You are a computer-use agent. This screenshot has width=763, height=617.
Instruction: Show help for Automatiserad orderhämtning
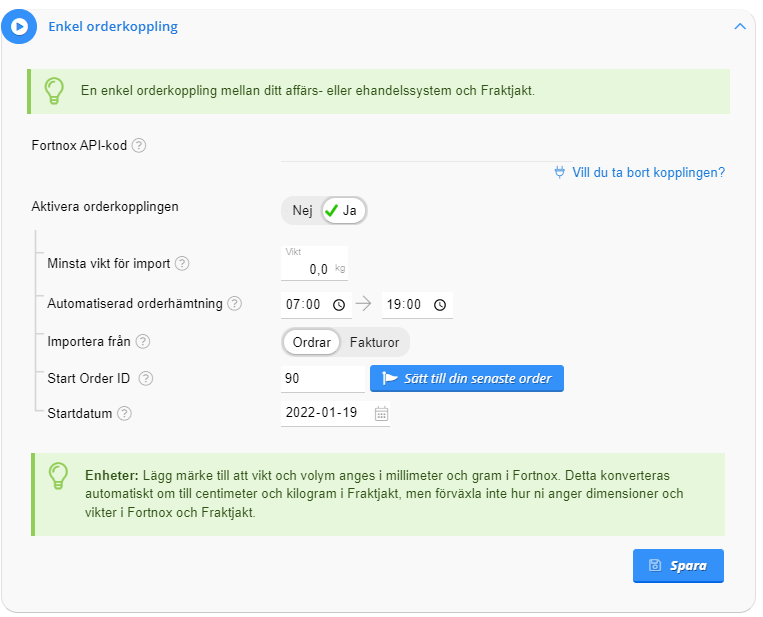click(235, 304)
